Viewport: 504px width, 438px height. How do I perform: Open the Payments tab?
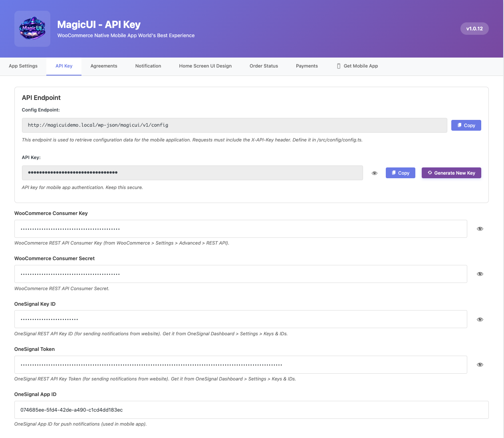[307, 66]
